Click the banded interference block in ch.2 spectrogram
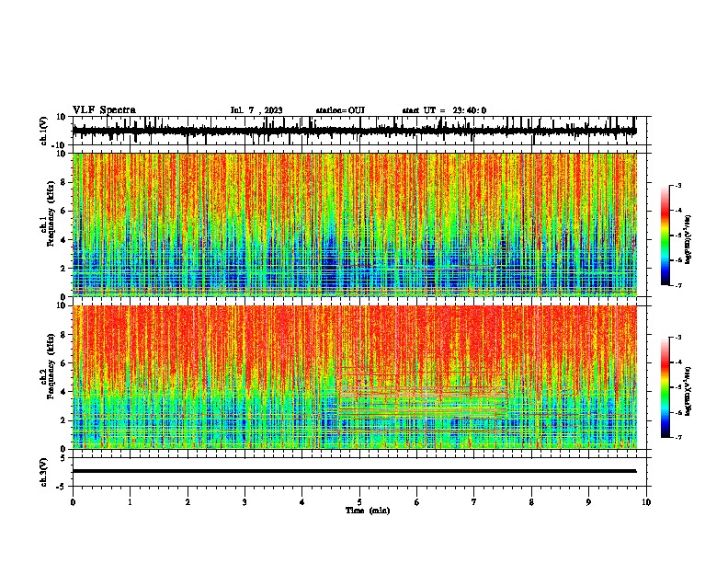 click(424, 402)
